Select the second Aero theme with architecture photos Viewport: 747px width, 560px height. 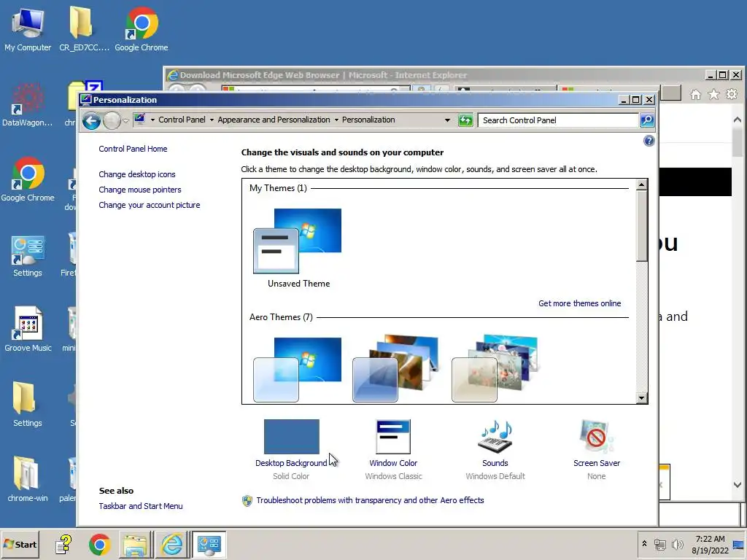395,368
